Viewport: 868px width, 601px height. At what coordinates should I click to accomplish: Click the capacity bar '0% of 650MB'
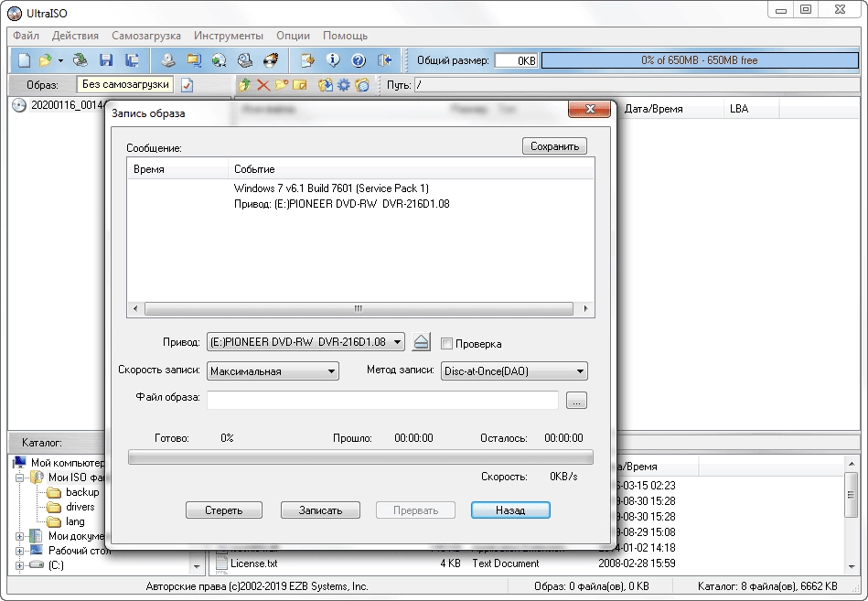coord(700,60)
